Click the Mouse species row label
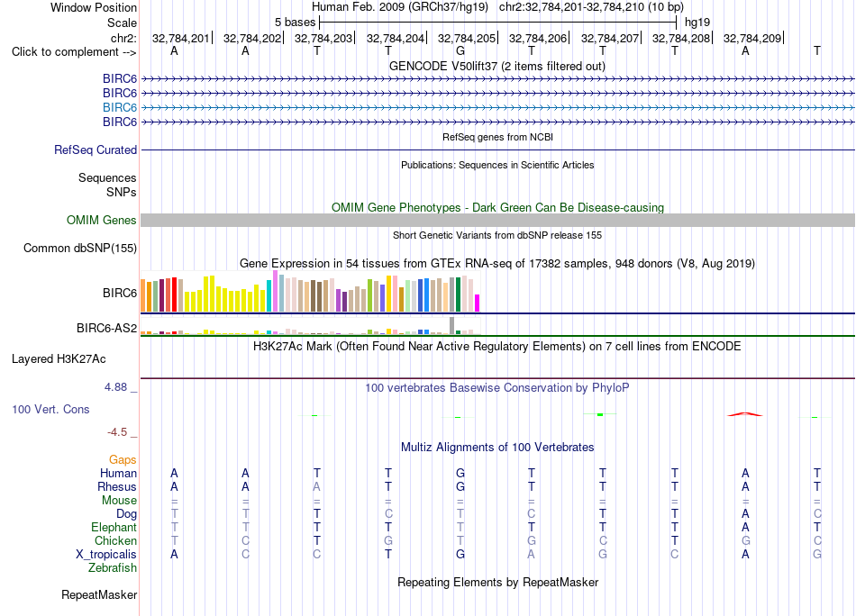Viewport: 856px width, 616px height. pyautogui.click(x=119, y=501)
